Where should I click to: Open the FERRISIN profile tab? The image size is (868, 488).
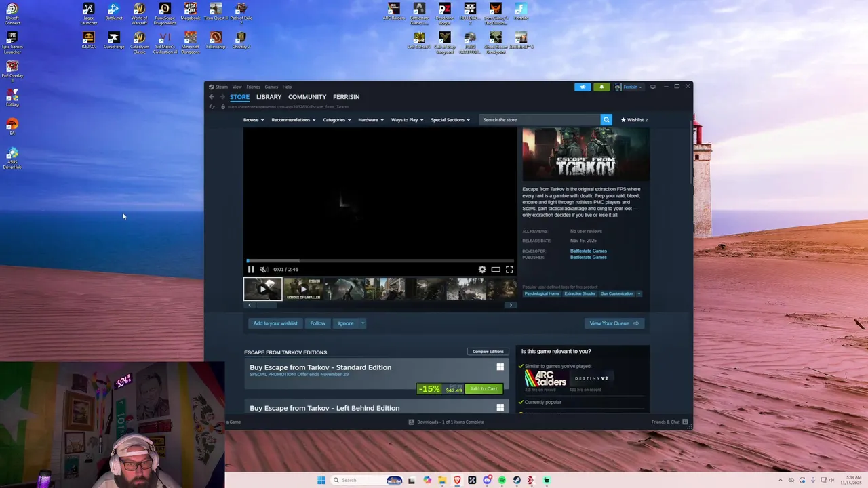(x=346, y=97)
